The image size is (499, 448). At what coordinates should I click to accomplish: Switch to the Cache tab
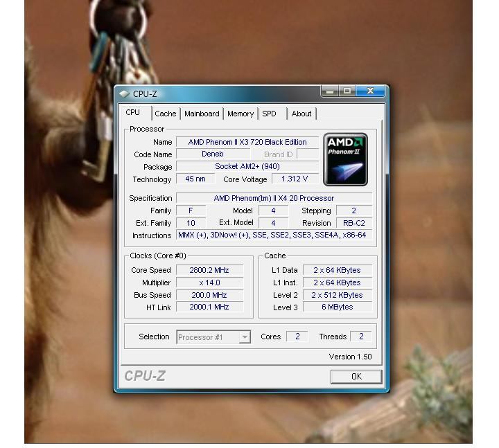point(165,114)
